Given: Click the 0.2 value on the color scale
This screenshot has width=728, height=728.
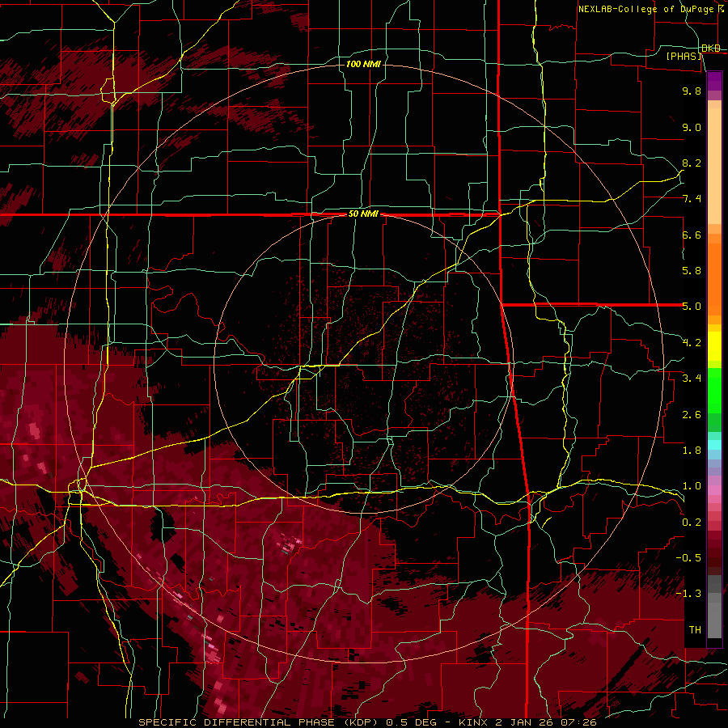Looking at the screenshot, I should [692, 522].
